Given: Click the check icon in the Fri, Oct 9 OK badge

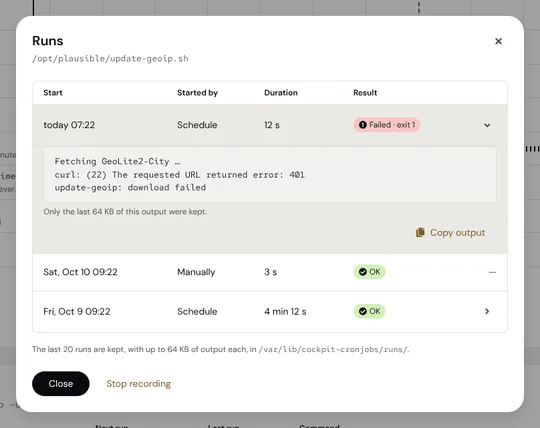Looking at the screenshot, I should coord(362,311).
